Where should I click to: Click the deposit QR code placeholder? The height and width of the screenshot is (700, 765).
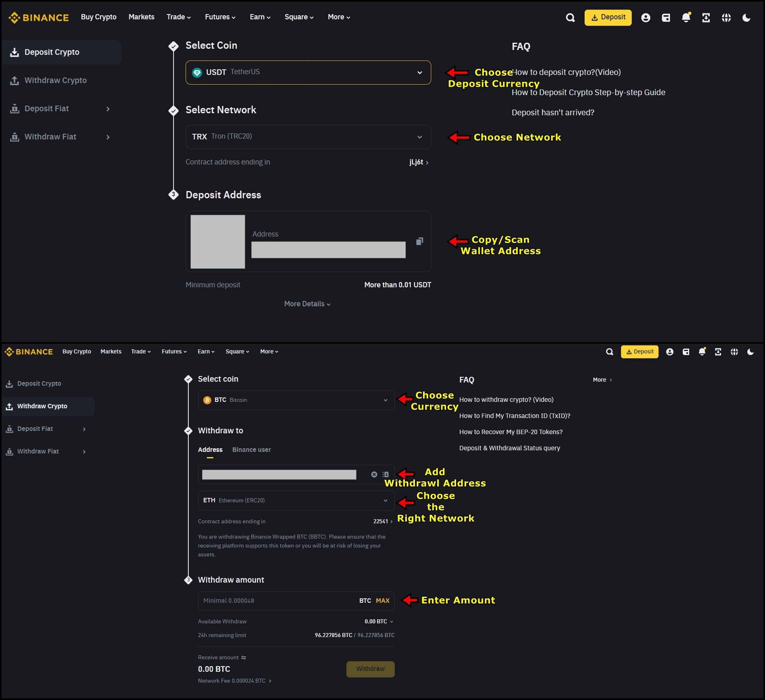coord(218,242)
